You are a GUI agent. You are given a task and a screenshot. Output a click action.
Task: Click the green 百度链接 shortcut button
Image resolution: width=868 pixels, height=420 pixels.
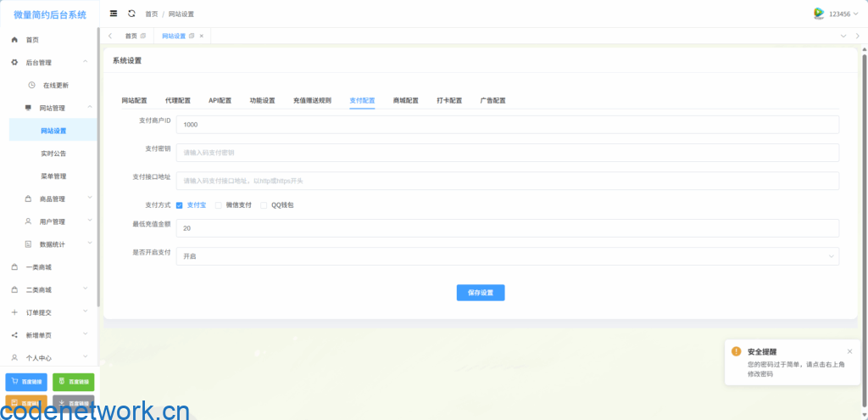(x=73, y=382)
